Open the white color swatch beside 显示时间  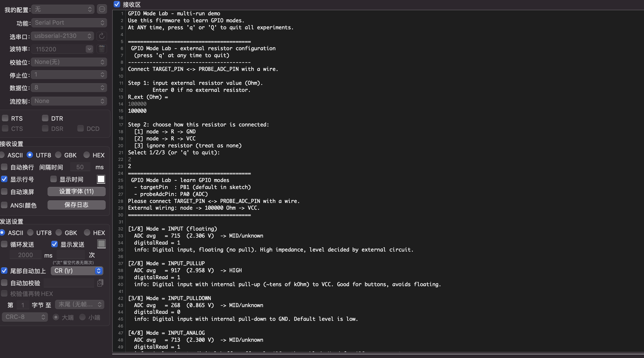click(x=101, y=179)
